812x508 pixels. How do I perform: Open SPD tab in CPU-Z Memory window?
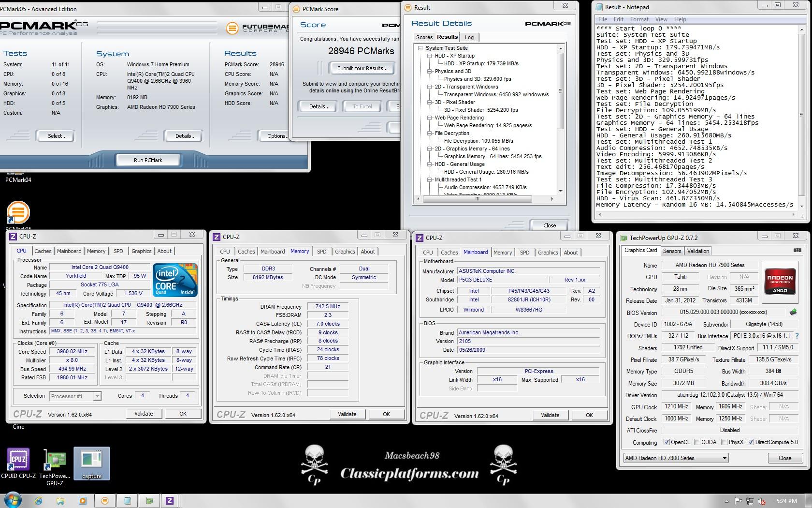click(321, 252)
